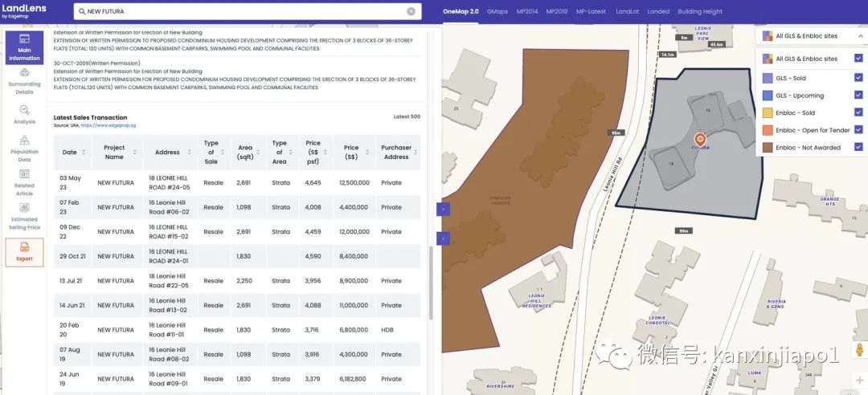
Task: Click the NEW FUTURA map pin marker
Action: pyautogui.click(x=699, y=140)
